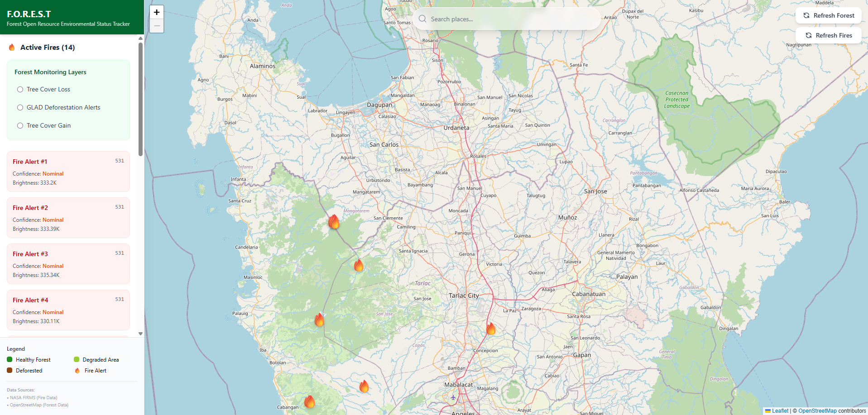Click the fire marker east of Palauig
The height and width of the screenshot is (415, 868).
click(319, 320)
